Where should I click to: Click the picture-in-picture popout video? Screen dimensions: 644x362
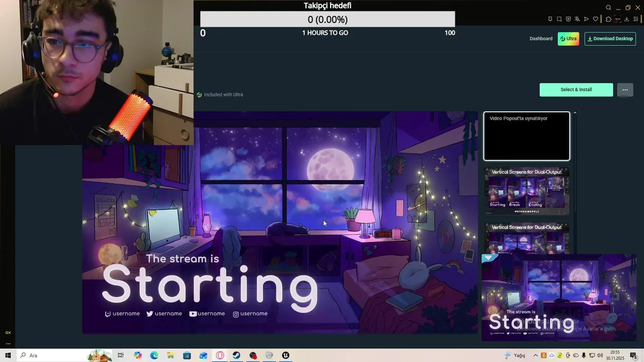click(559, 298)
